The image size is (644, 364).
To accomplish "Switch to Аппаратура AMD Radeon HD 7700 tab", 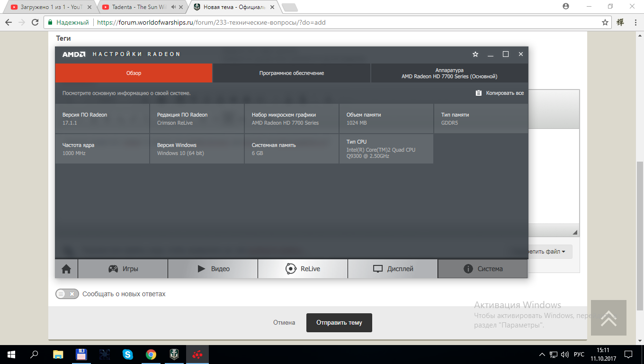I will coord(449,73).
